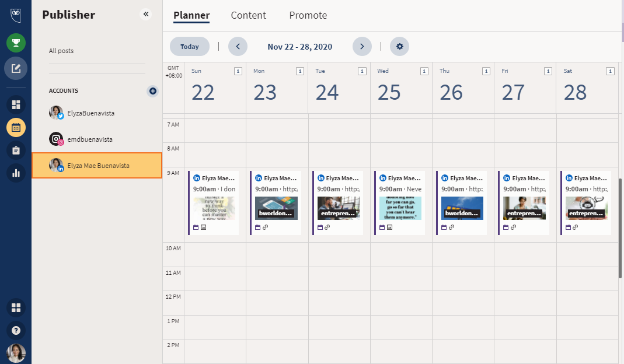Advance to the next week
624x364 pixels.
[x=362, y=47]
